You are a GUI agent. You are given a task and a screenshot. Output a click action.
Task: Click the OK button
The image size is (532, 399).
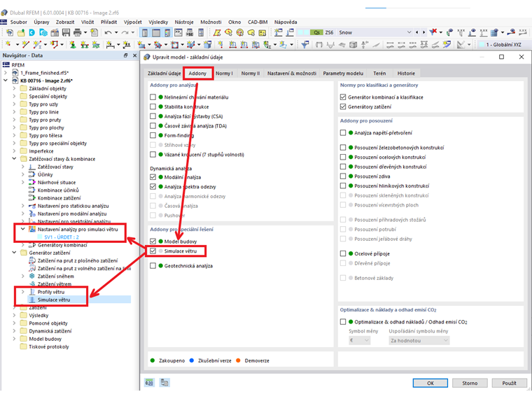click(430, 383)
